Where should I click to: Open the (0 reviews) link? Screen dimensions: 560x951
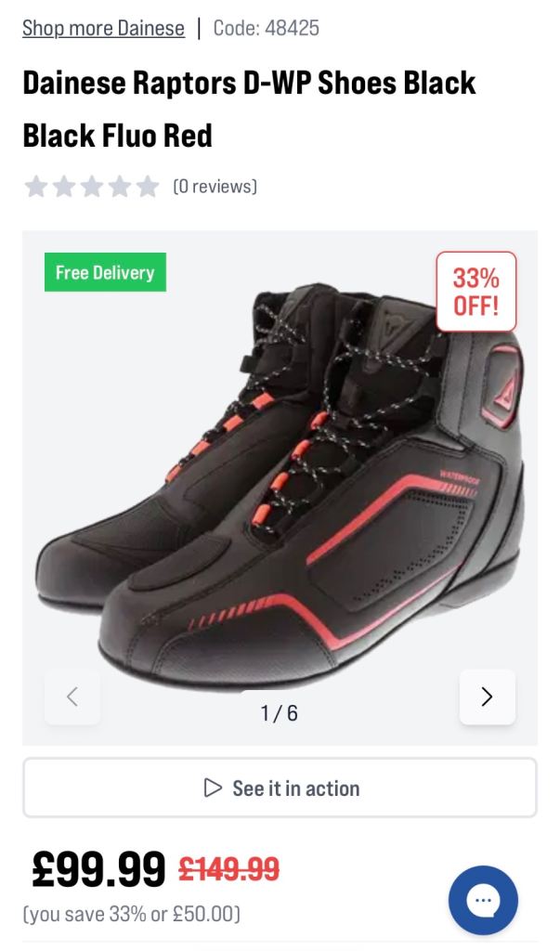pos(215,186)
